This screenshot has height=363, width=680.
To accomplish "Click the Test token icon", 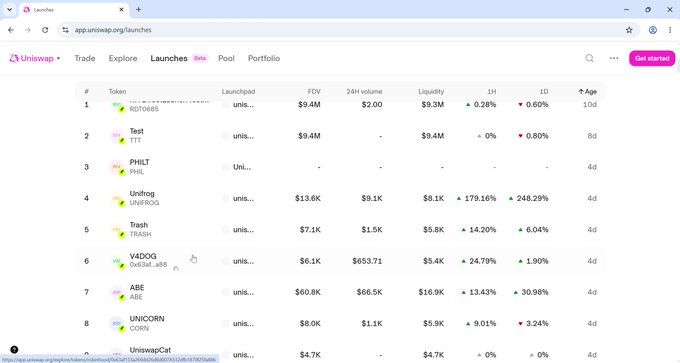I will pos(117,136).
